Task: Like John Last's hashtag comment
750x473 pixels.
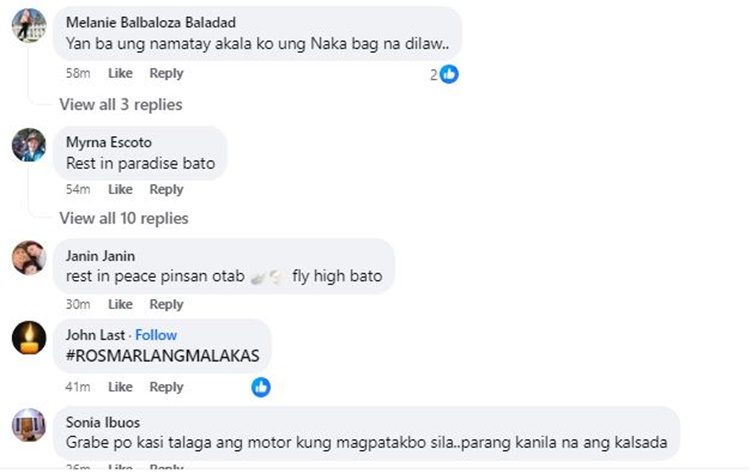Action: 120,386
